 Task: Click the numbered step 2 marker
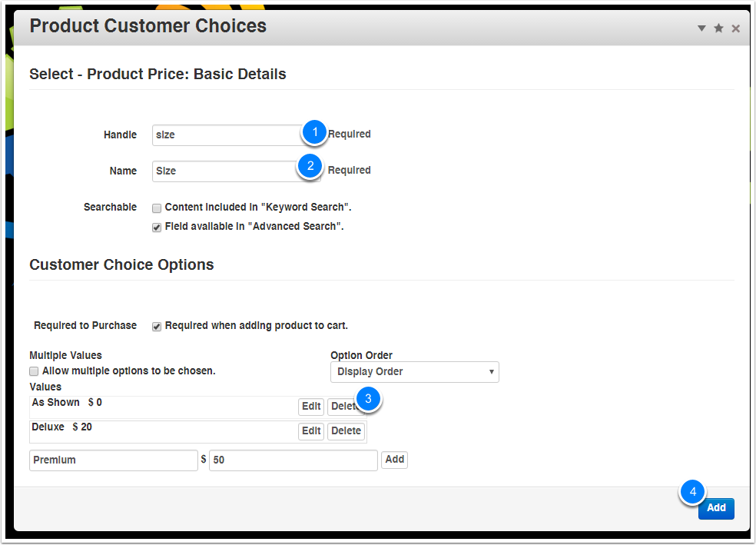coord(310,166)
